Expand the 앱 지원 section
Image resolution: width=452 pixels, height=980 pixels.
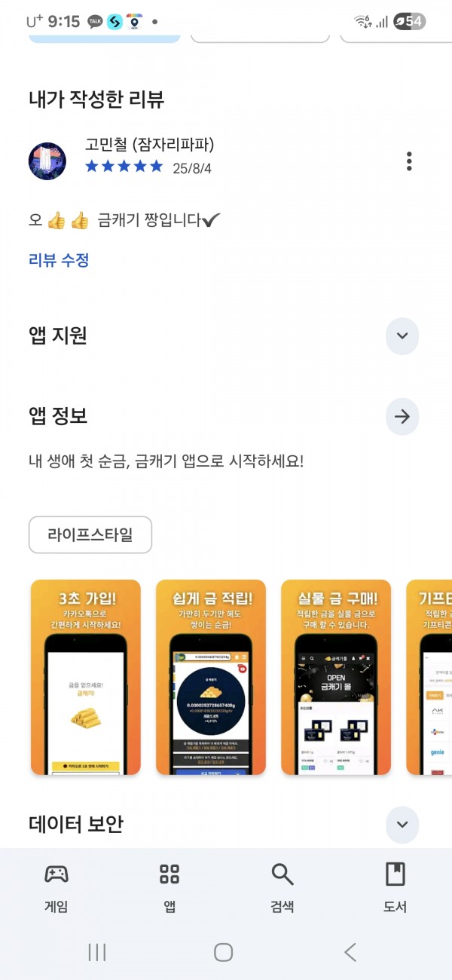tap(402, 336)
